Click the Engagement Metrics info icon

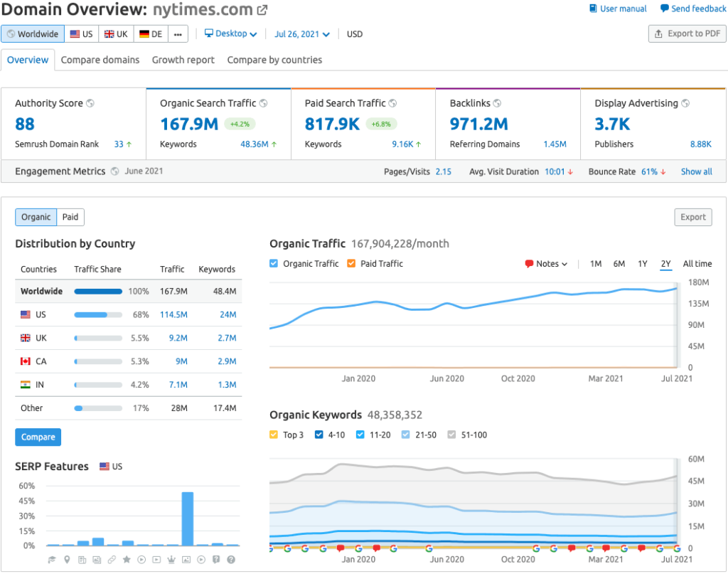(114, 171)
